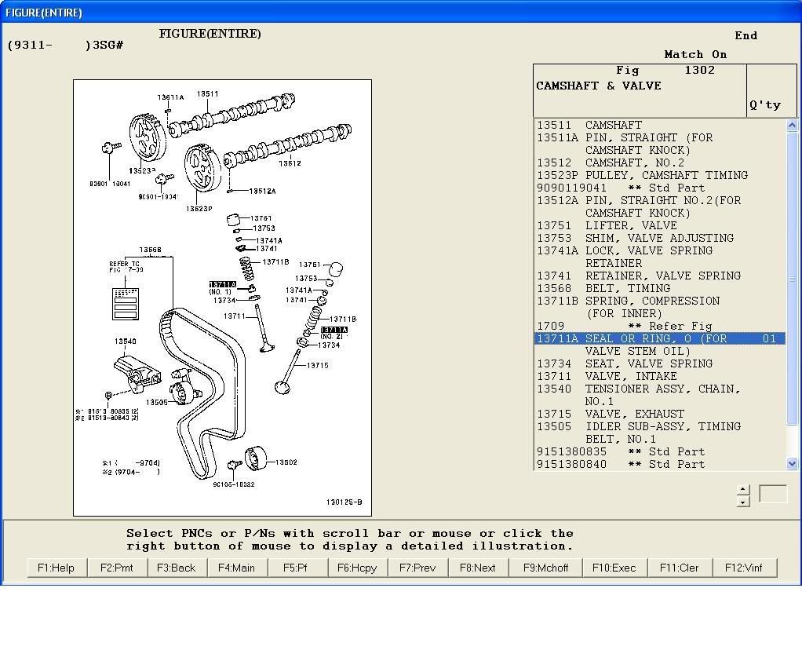The height and width of the screenshot is (672, 802).
Task: Select 13715 VALVE, EXHAUST in the list
Action: (x=610, y=414)
